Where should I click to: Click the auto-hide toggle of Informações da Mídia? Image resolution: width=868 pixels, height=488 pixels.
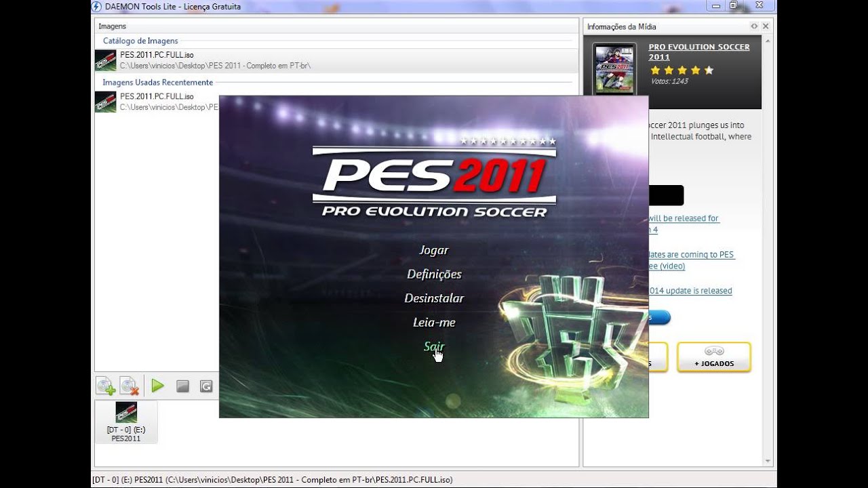tap(754, 26)
